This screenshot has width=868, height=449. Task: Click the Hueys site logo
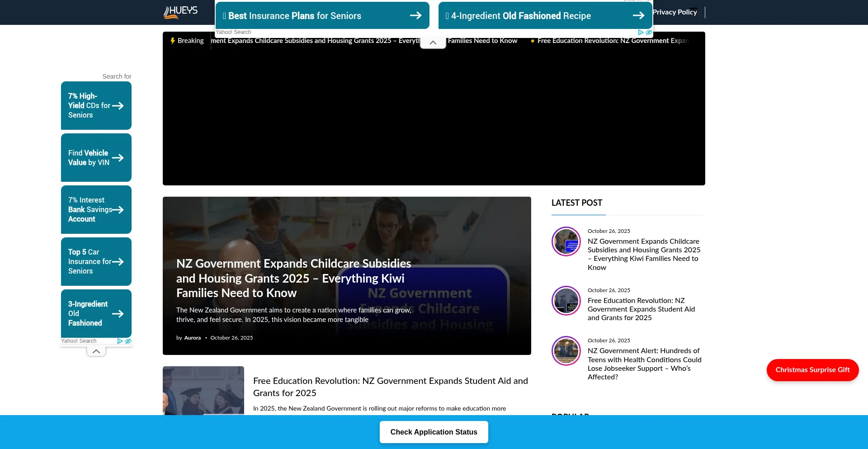point(180,12)
